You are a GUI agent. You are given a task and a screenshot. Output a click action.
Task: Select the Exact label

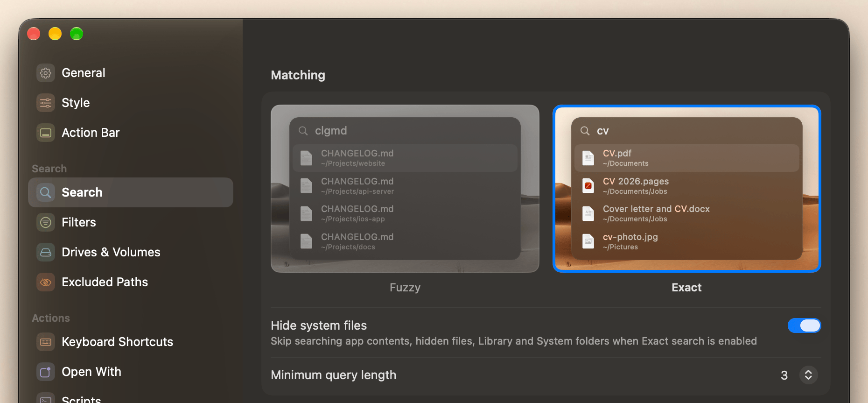[x=686, y=288]
